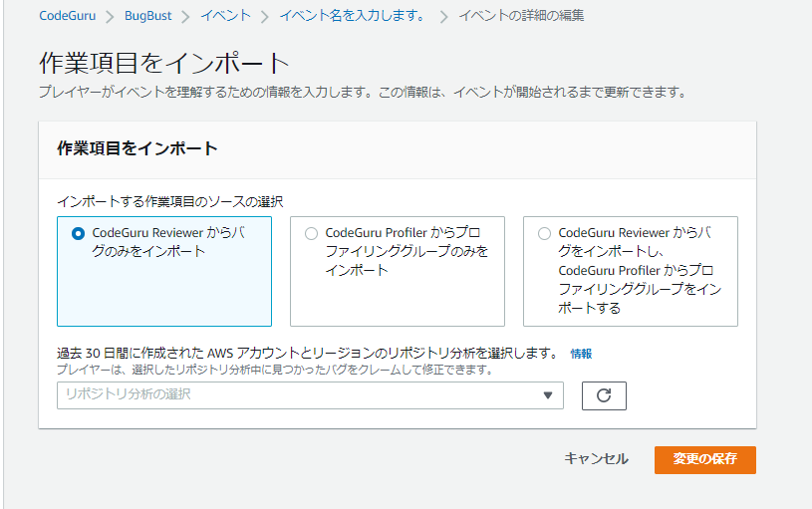812x509 pixels.
Task: Select the CodeGuru Profiler profiling groups-only radio
Action: coord(312,233)
